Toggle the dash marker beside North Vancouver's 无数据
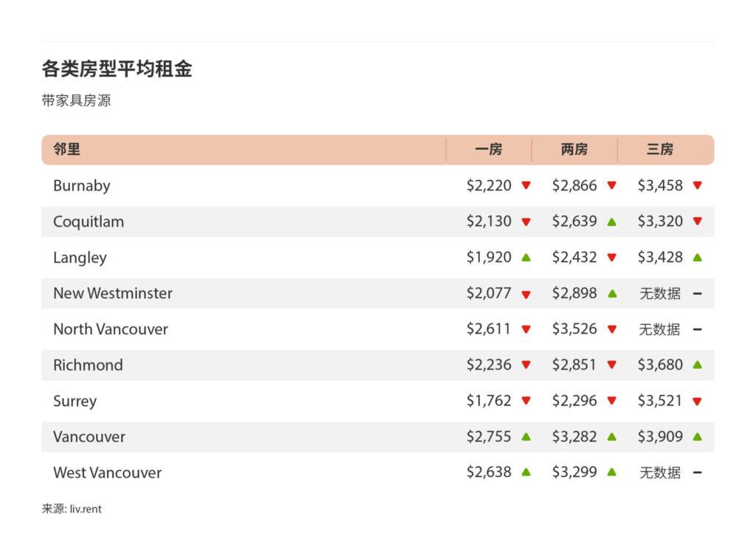The image size is (756, 533). click(697, 329)
